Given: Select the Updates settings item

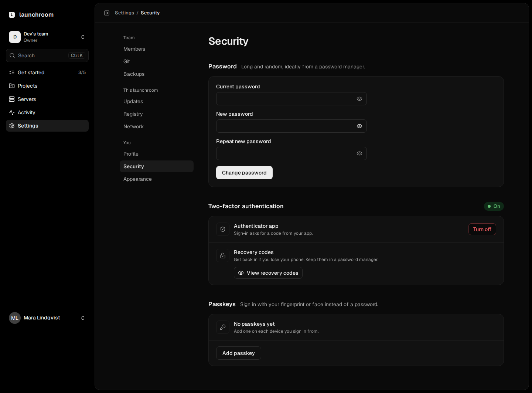Looking at the screenshot, I should [157, 101].
